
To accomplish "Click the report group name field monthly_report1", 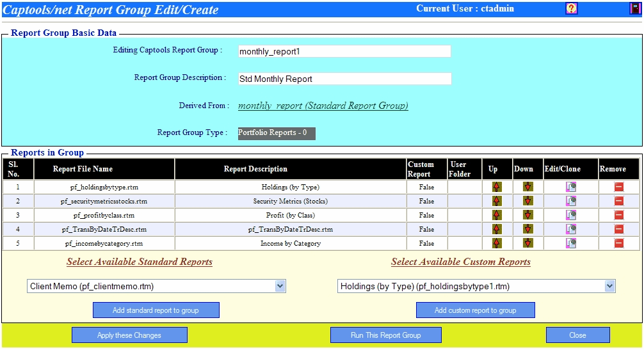I will tap(344, 51).
